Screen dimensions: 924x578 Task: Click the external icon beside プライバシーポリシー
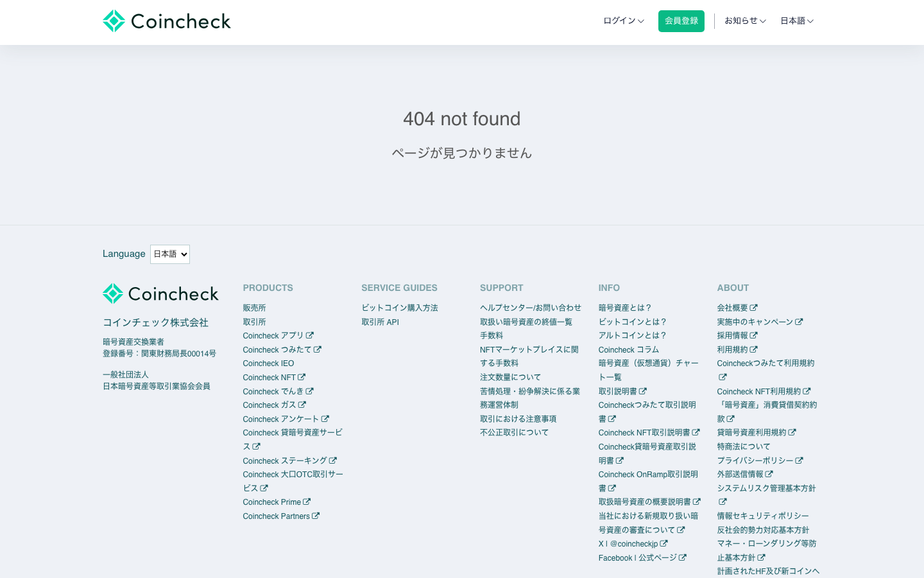pyautogui.click(x=800, y=460)
